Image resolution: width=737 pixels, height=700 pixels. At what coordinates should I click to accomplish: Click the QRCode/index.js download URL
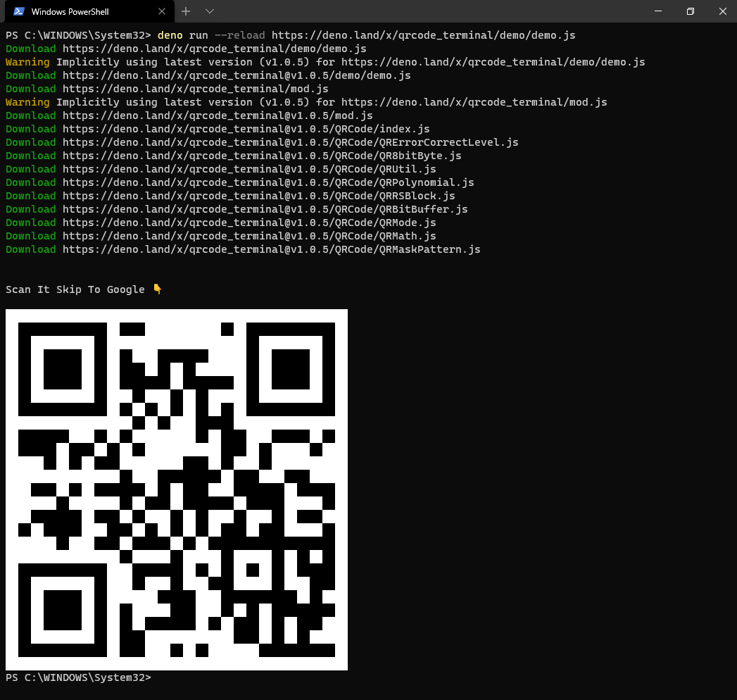[246, 129]
